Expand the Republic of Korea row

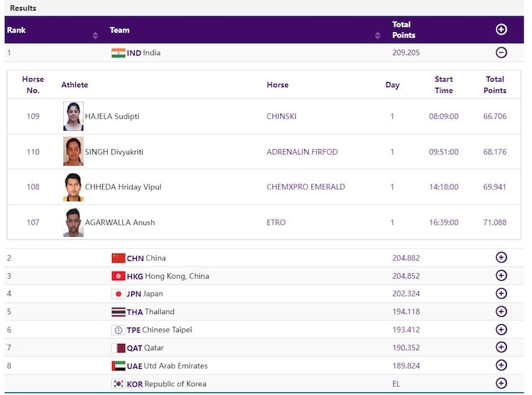point(501,383)
